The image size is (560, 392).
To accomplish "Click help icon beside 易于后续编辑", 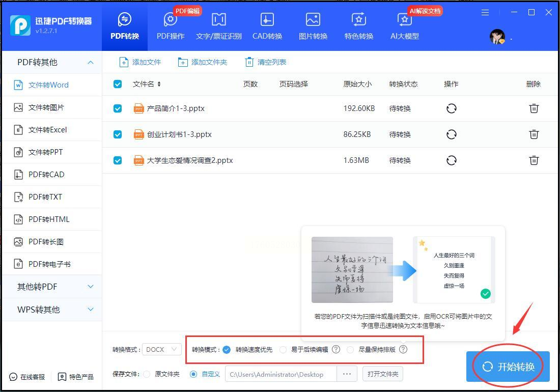I will pos(336,349).
